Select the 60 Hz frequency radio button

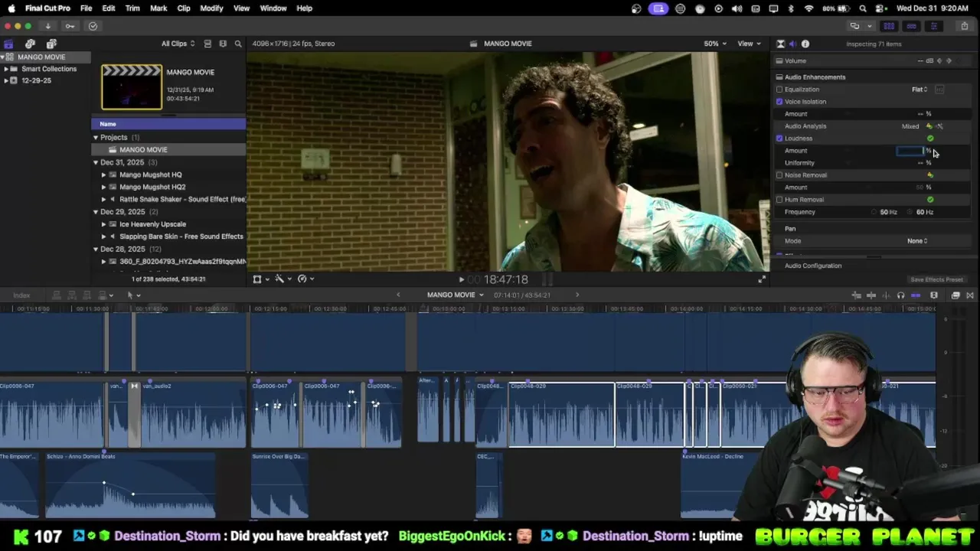click(x=911, y=212)
